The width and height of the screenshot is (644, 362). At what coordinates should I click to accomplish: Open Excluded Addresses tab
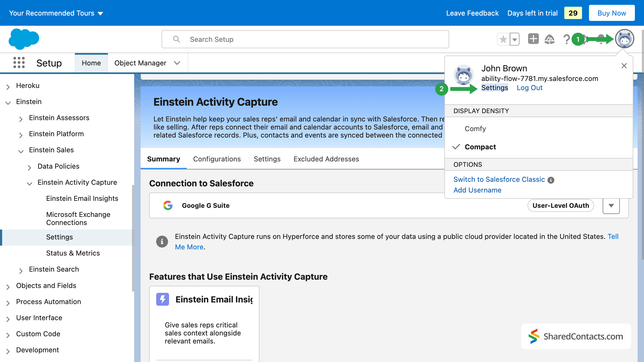tap(326, 159)
